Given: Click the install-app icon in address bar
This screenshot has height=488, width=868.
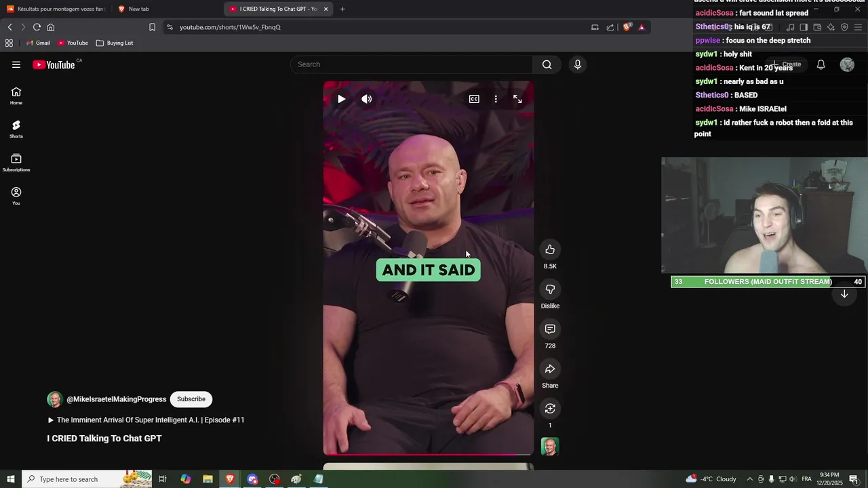Looking at the screenshot, I should 595,27.
